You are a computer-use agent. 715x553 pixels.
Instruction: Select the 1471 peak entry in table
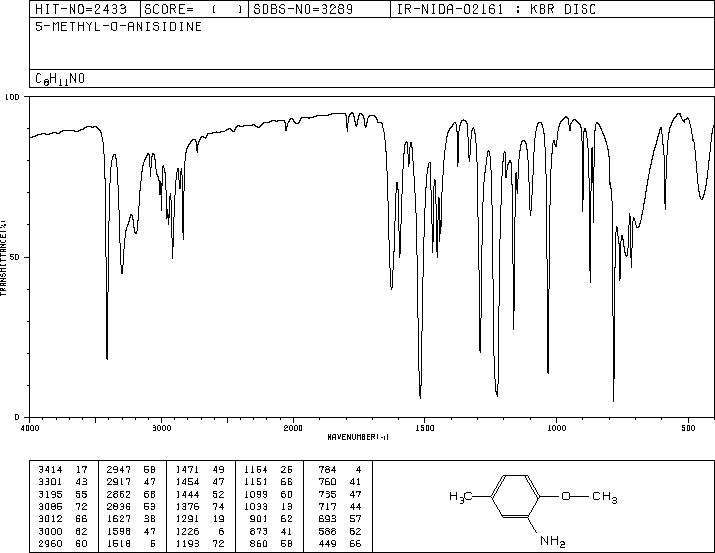click(x=200, y=470)
